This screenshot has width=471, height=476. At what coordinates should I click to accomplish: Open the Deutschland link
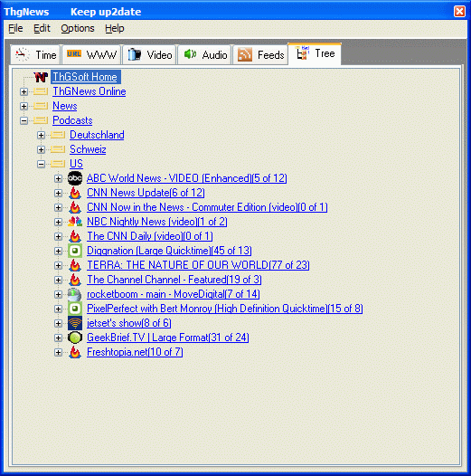97,135
